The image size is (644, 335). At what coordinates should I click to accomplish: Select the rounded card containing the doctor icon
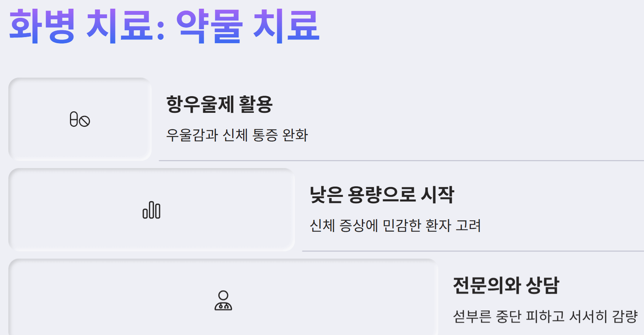pos(223,297)
